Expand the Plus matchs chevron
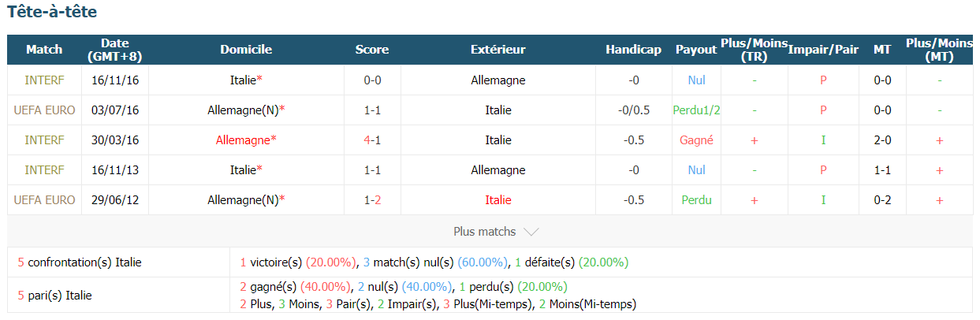980x320 pixels. click(x=531, y=232)
